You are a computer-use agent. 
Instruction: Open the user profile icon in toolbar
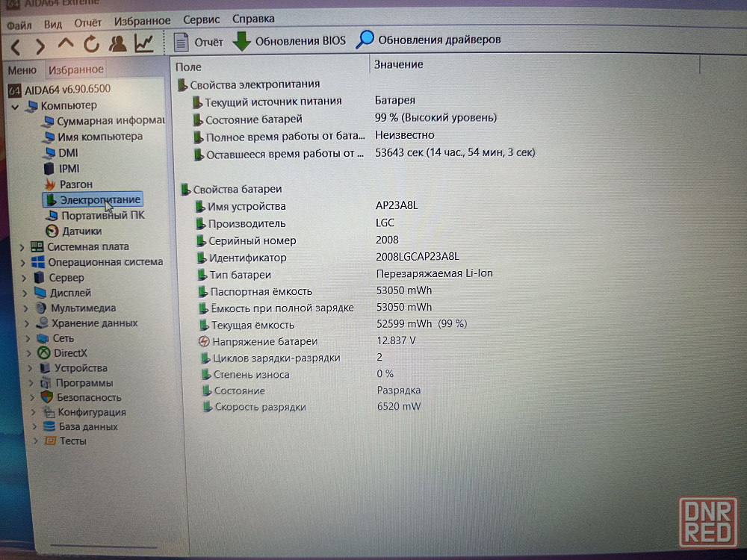(117, 44)
